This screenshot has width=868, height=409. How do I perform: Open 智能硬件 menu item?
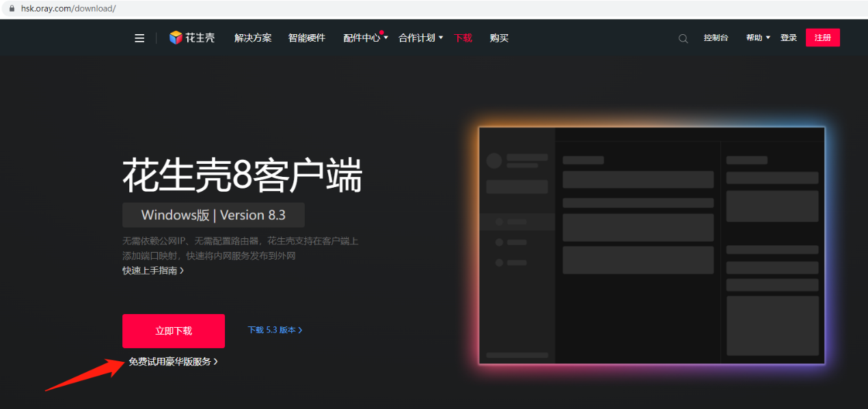click(x=307, y=38)
